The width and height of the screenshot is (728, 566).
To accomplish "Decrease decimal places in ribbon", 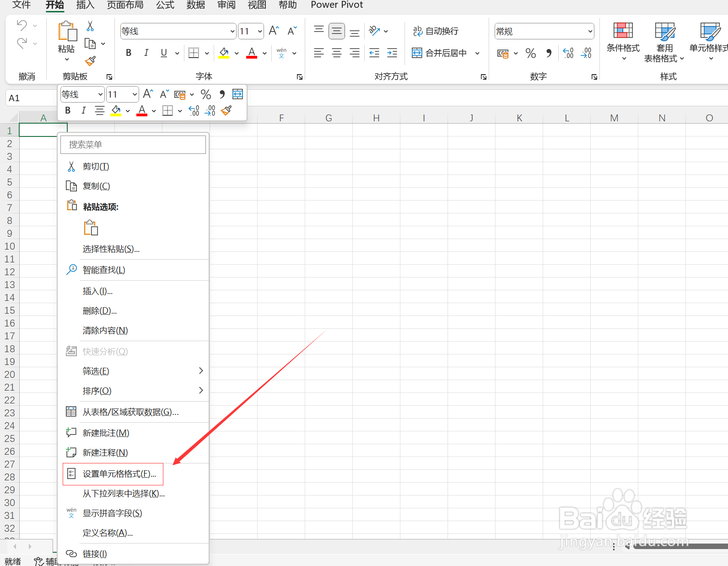I will [586, 53].
